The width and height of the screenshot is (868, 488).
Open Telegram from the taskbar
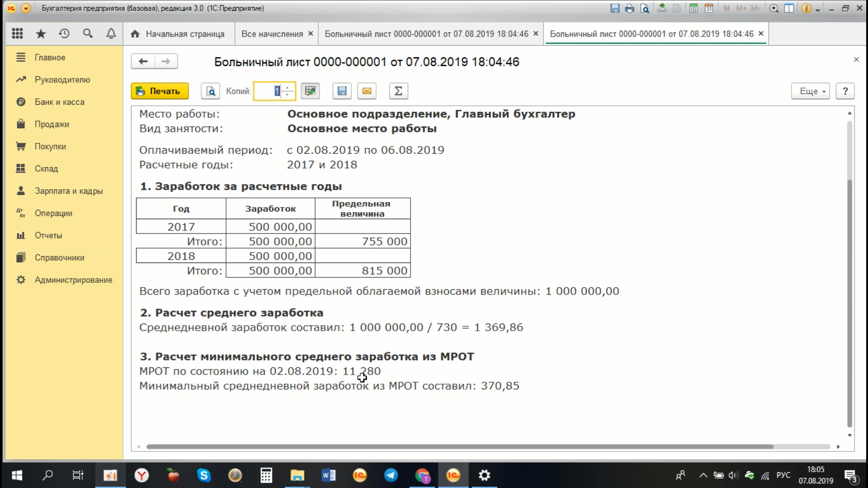[x=391, y=475]
